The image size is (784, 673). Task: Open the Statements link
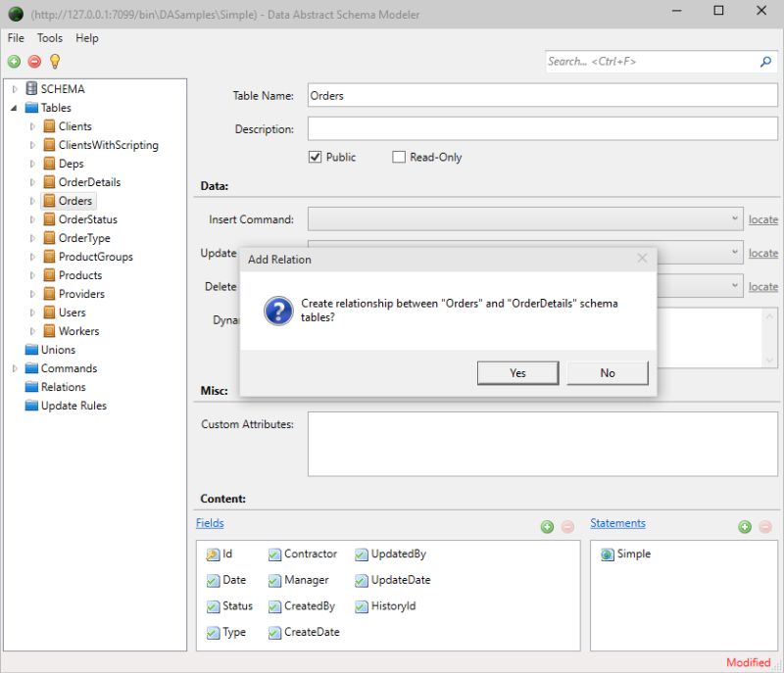pos(617,522)
